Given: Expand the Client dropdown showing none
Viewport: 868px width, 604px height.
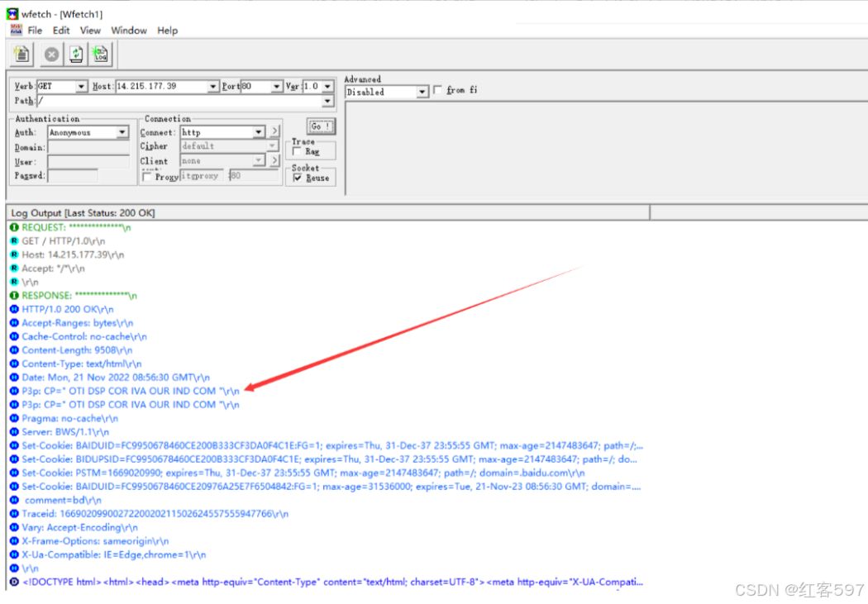Looking at the screenshot, I should (x=259, y=160).
